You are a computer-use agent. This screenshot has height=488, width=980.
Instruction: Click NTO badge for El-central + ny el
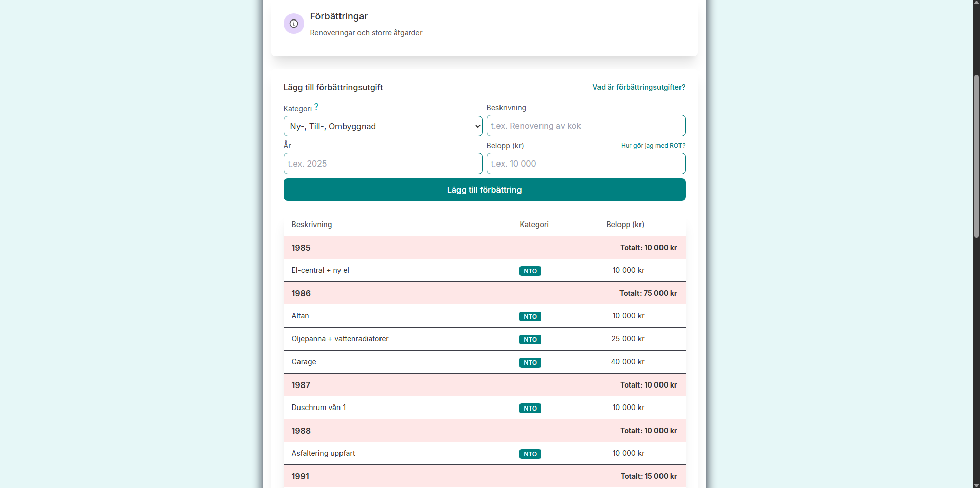(530, 271)
